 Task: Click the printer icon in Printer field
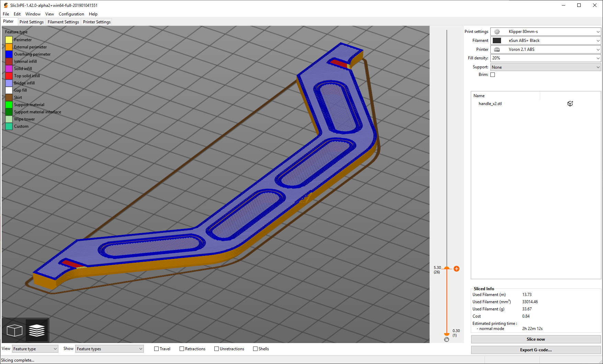click(x=497, y=49)
